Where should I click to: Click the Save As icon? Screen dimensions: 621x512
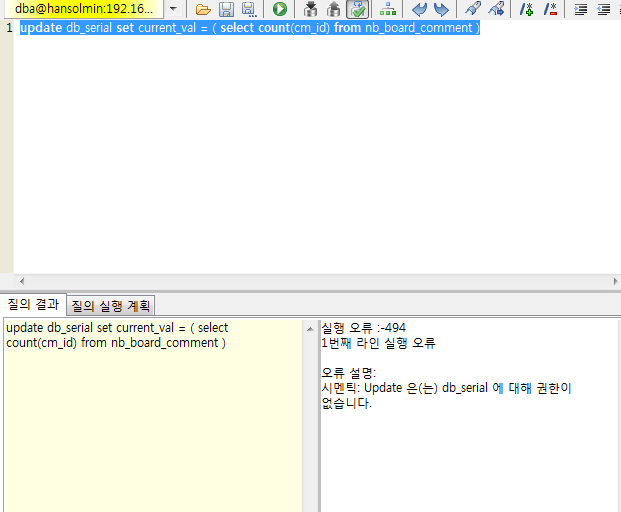coord(248,9)
